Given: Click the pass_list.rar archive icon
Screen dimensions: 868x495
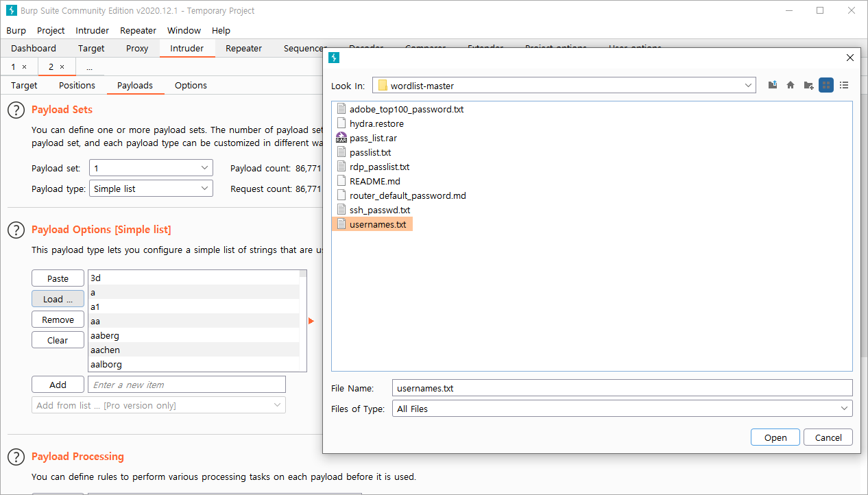Looking at the screenshot, I should click(341, 138).
